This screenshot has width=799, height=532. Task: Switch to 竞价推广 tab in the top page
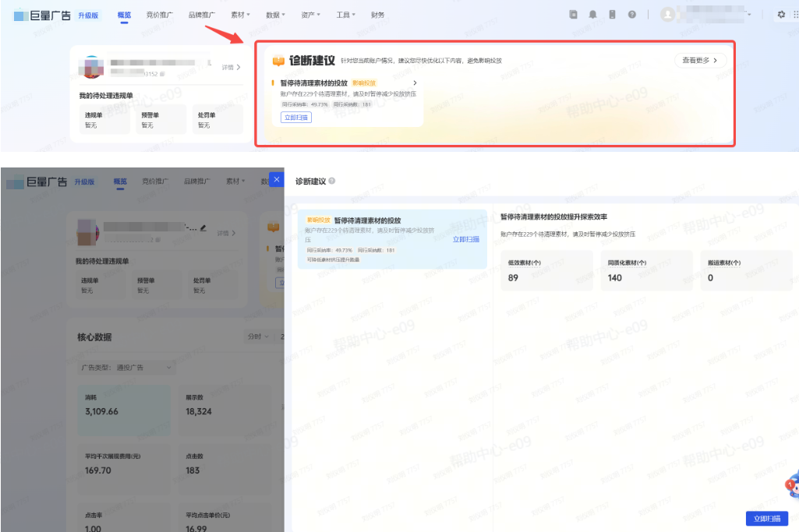[x=160, y=15]
